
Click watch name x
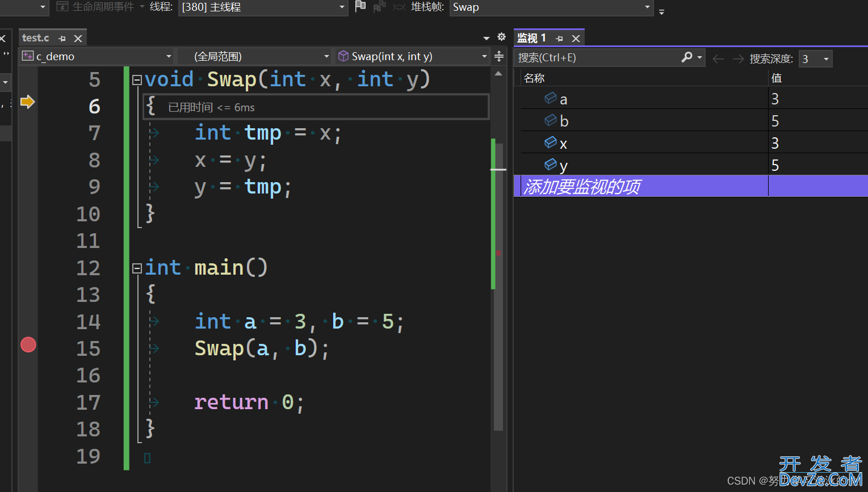coord(563,144)
